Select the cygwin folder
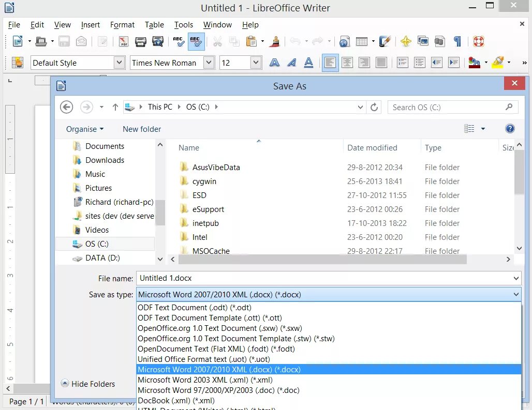Image resolution: width=532 pixels, height=410 pixels. (x=204, y=181)
